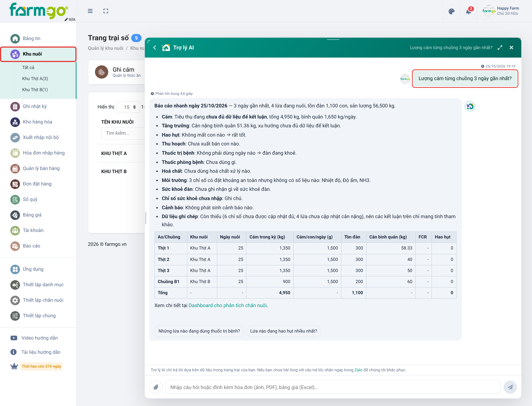Screen dimensions: 532x406
Task: Expand the AI assistant panel to fullscreen
Action: [500, 48]
